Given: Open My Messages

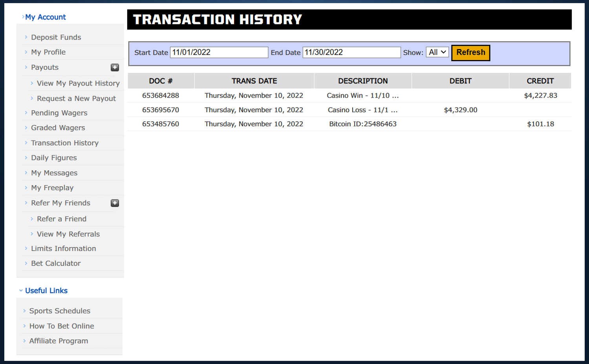Looking at the screenshot, I should click(54, 173).
